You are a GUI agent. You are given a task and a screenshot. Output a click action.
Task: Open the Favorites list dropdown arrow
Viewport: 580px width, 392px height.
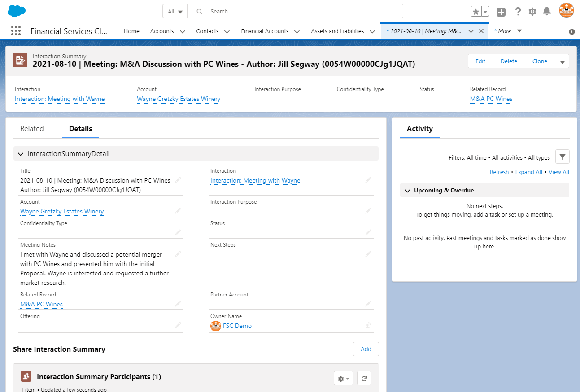tap(485, 12)
